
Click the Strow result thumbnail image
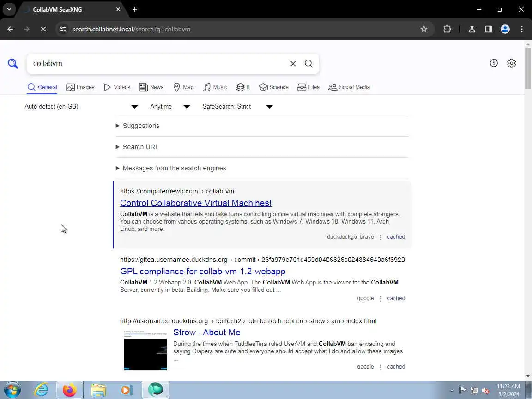click(x=145, y=350)
